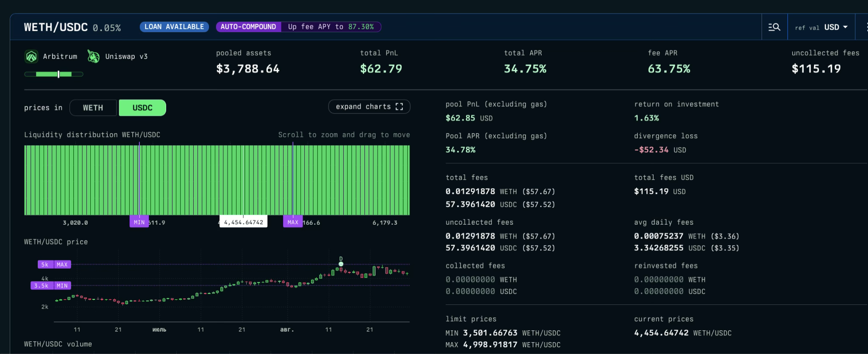868x354 pixels.
Task: Click the purple MAX marker under liquidity chart
Action: pos(292,222)
